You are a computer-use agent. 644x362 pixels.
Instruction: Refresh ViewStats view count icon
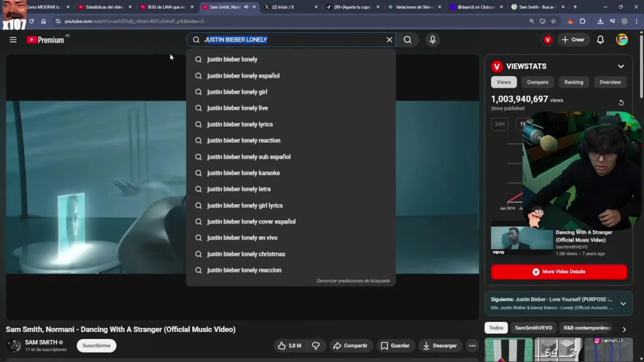pos(621,103)
